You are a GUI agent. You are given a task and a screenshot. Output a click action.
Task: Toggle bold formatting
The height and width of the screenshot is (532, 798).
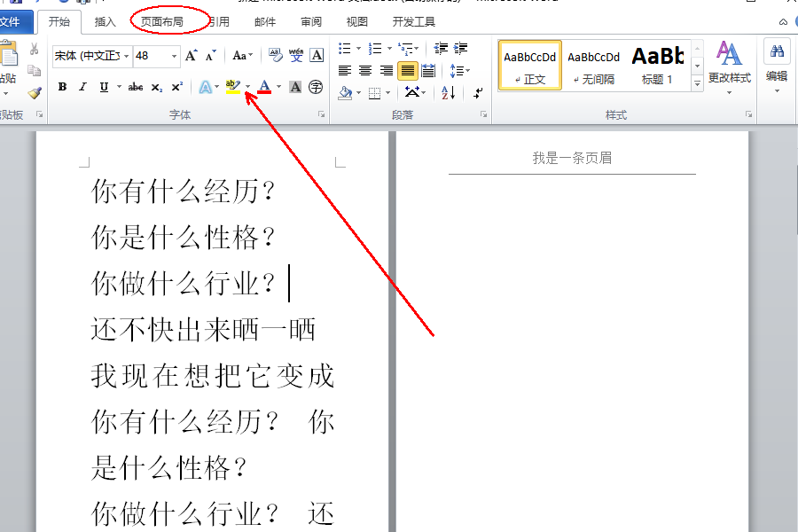point(62,87)
